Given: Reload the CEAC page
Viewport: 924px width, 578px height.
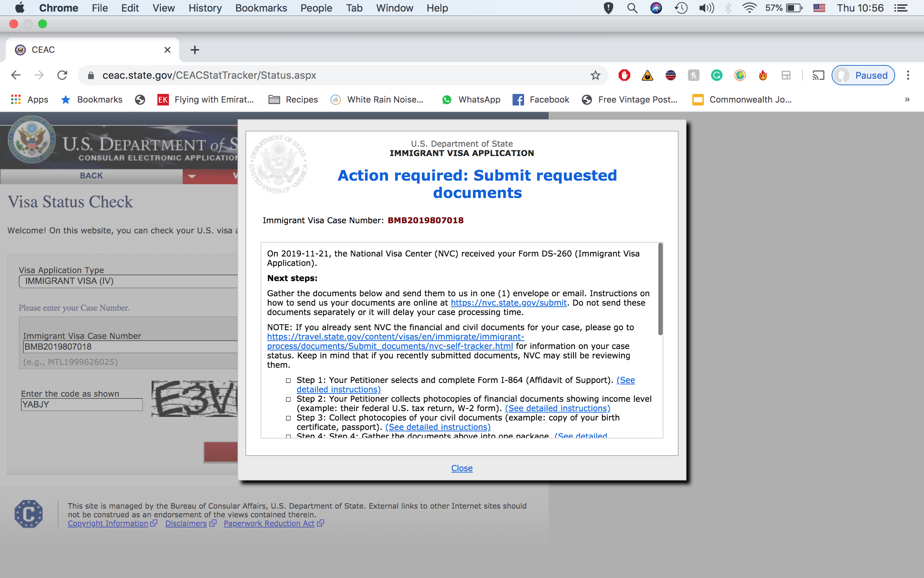Looking at the screenshot, I should 62,75.
